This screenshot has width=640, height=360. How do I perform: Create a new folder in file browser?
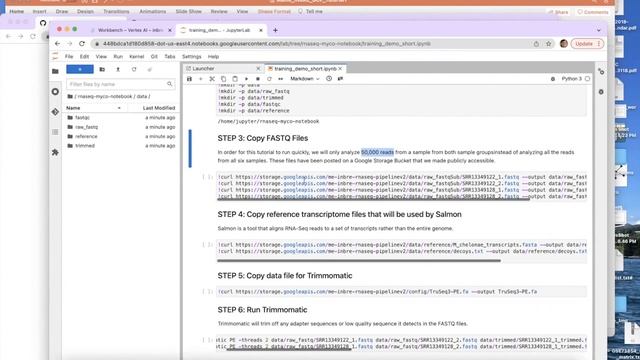(102, 69)
